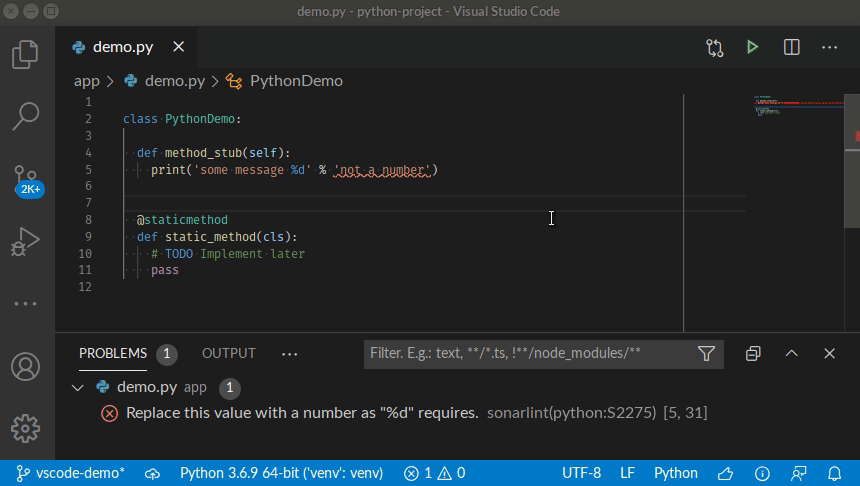
Task: Click the red error icon of the problem
Action: (x=110, y=414)
